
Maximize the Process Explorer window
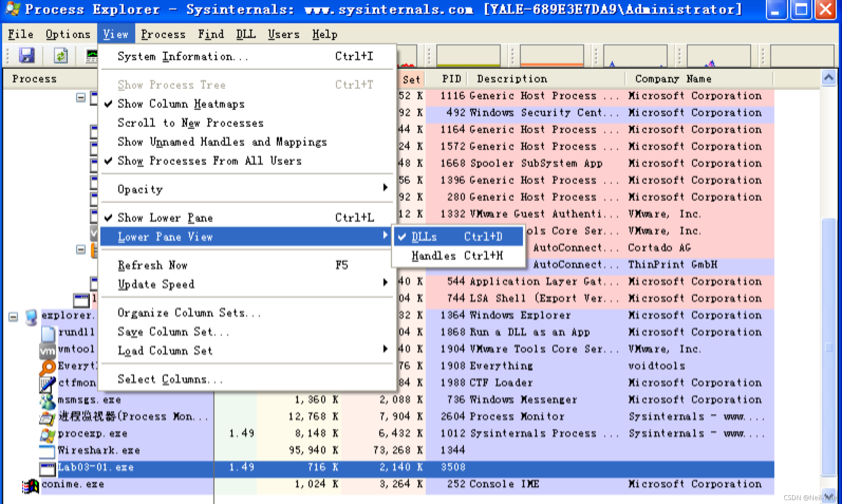(801, 9)
